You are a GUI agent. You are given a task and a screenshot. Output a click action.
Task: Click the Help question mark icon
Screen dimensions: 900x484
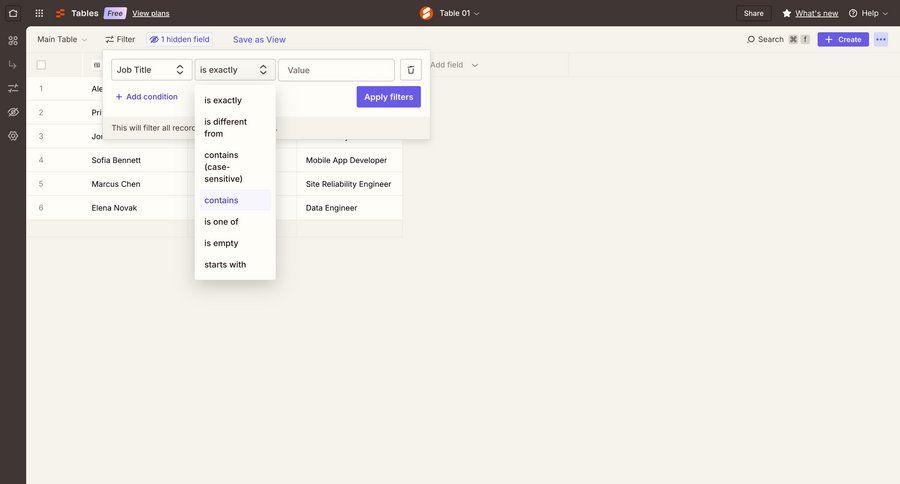pos(853,13)
